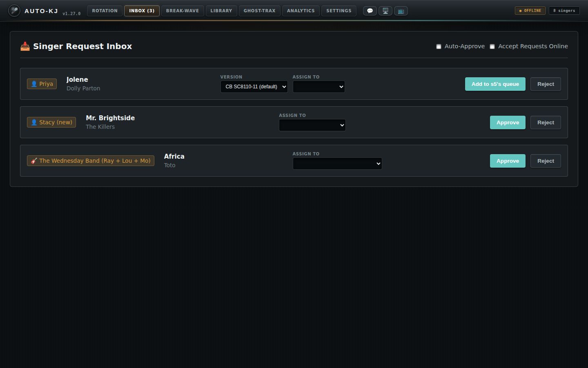
Task: Select the Inbox (3) tab
Action: [x=142, y=11]
